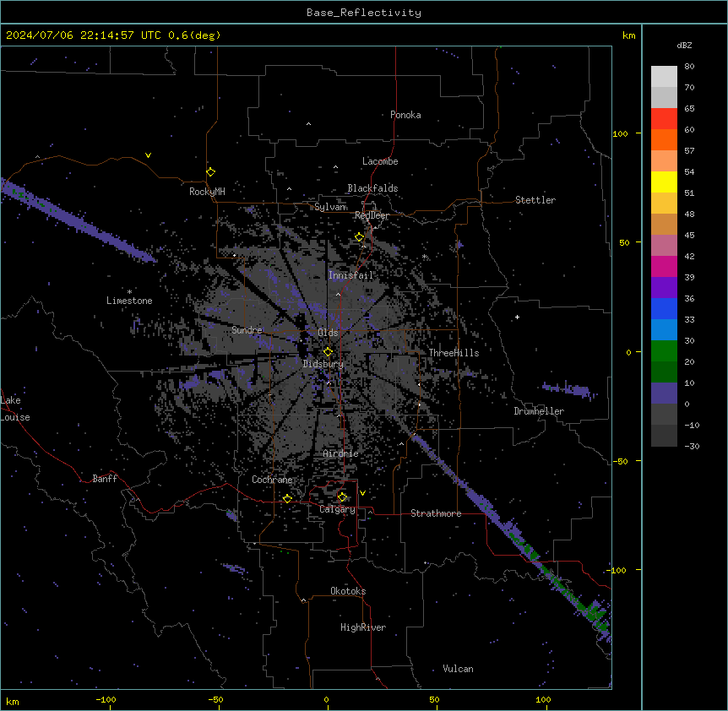Click the Calgary city label
This screenshot has height=711, width=728.
tap(337, 509)
